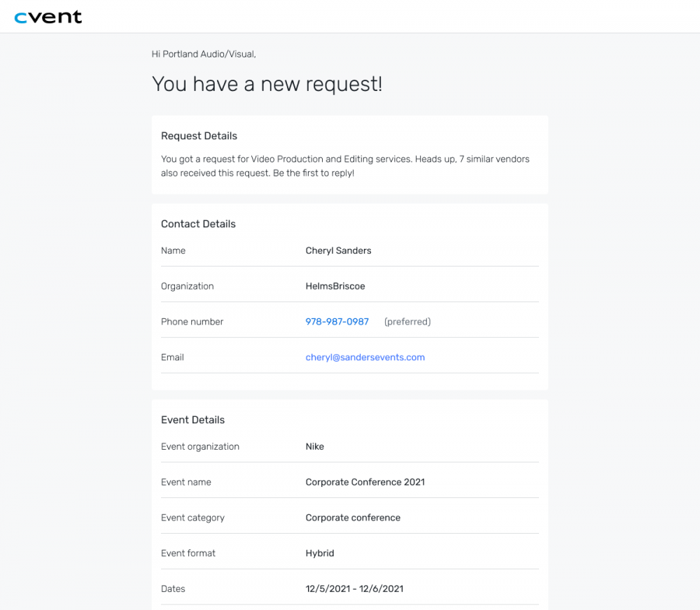This screenshot has height=610, width=700.
Task: Click the Event format field label
Action: pos(188,553)
